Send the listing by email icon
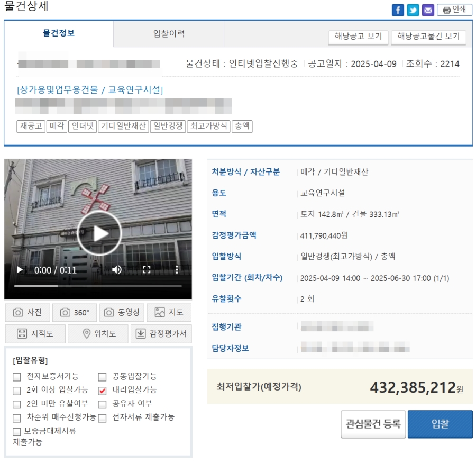 pos(428,10)
